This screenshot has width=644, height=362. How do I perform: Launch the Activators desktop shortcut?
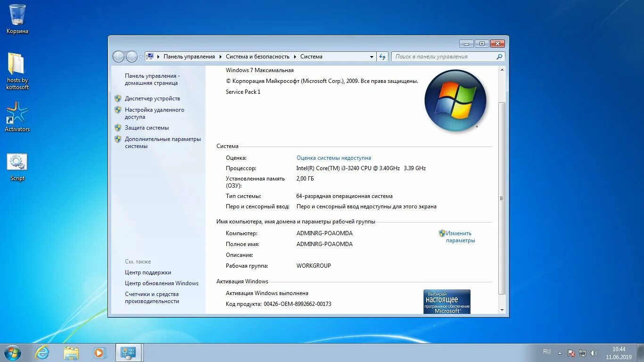17,118
